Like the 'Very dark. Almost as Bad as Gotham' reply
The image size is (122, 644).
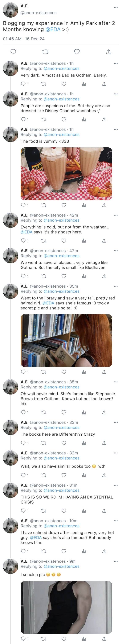[64, 84]
